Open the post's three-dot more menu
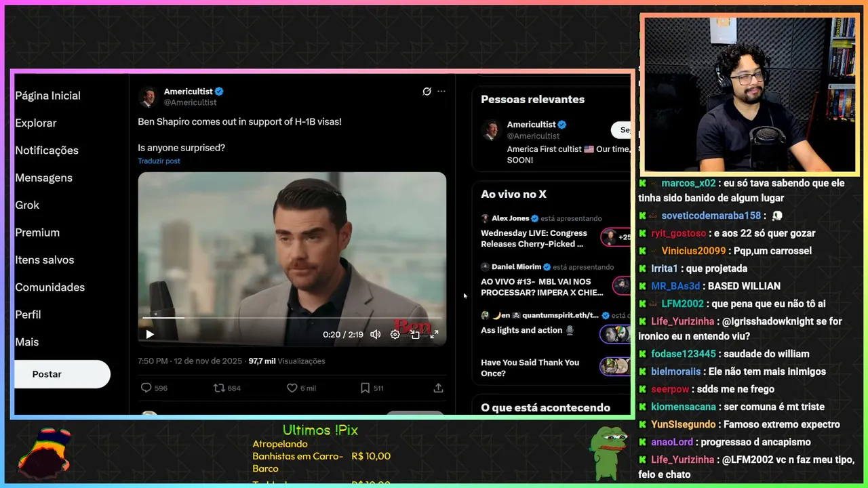Screen dimensions: 868x488 [x=441, y=91]
